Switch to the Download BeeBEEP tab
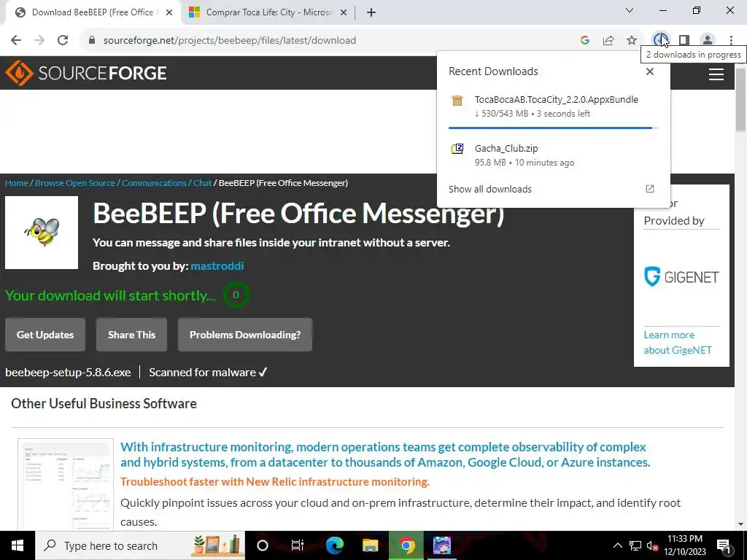This screenshot has width=747, height=560. (93, 12)
